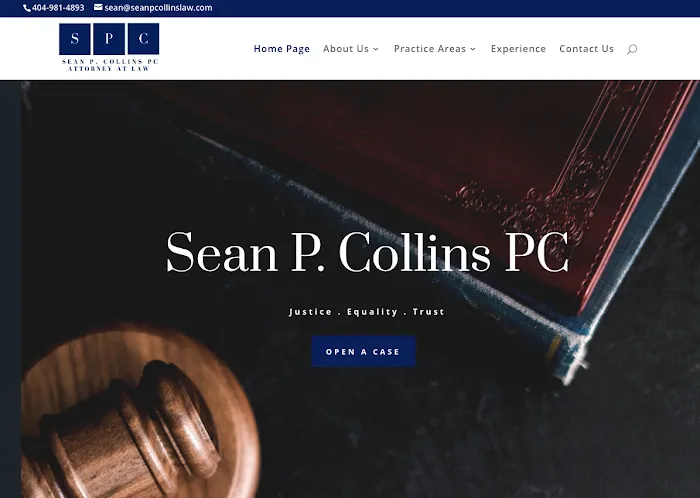
Task: Click the SPC logo image
Action: click(x=109, y=47)
